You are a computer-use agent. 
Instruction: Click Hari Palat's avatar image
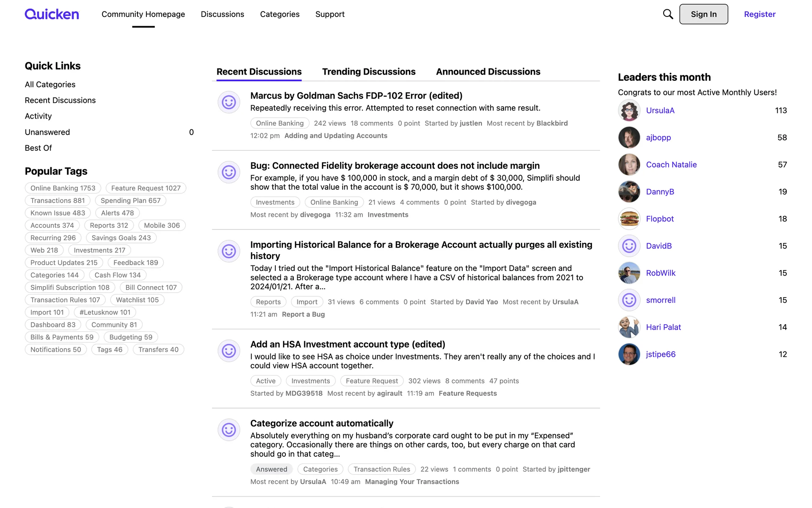pos(629,327)
